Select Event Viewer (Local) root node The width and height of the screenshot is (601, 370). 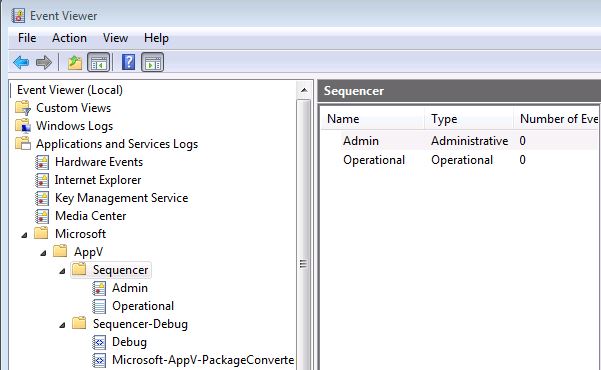coord(70,90)
